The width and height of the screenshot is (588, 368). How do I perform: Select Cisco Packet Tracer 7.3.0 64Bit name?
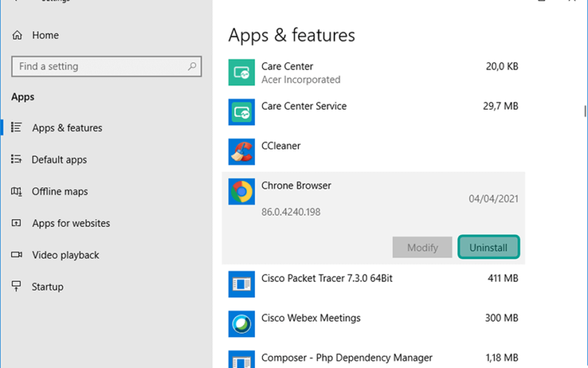click(326, 278)
